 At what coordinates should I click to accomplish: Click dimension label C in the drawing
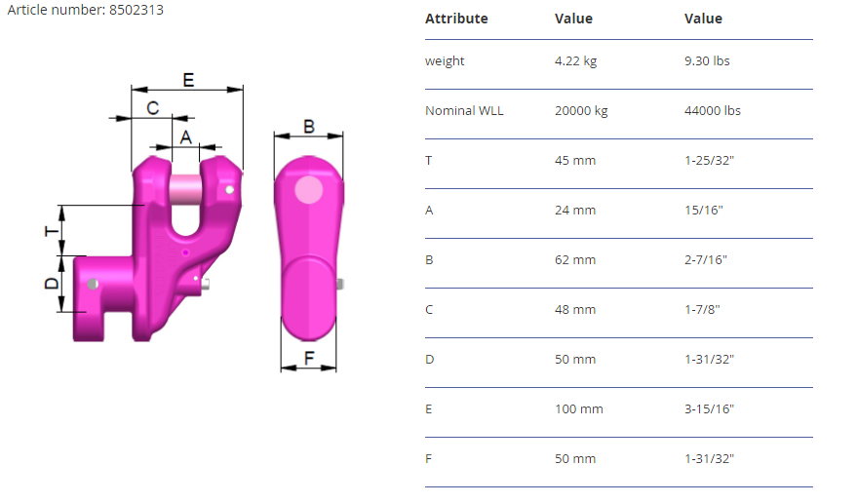(153, 108)
